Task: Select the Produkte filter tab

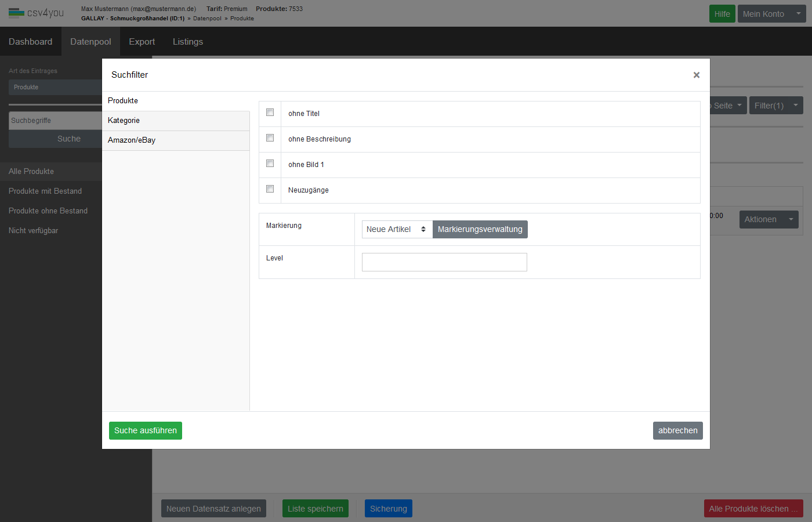Action: click(176, 101)
